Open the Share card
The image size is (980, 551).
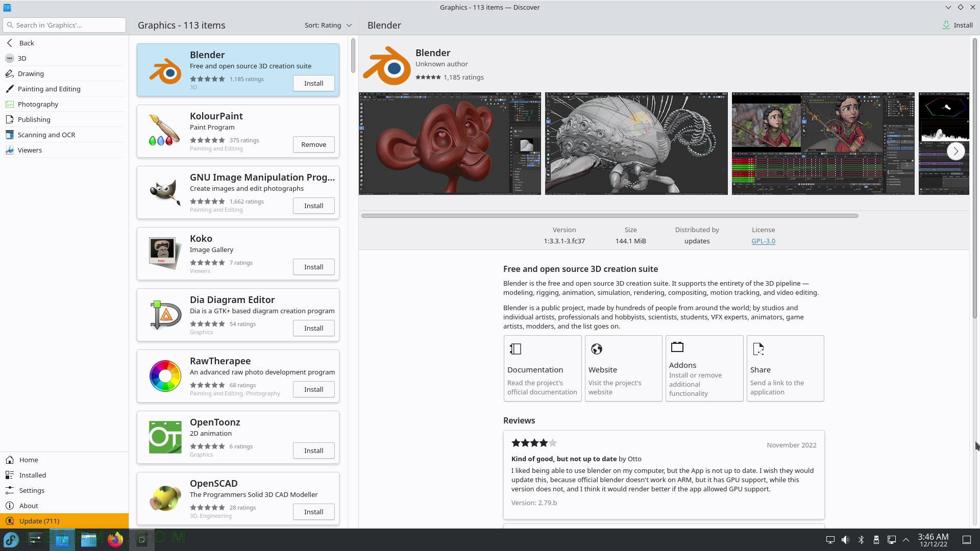coord(785,368)
